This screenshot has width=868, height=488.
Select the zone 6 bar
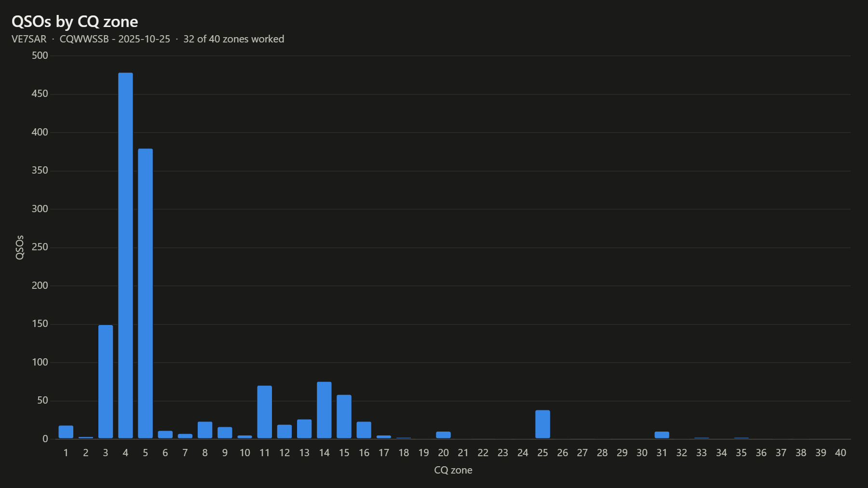click(165, 434)
